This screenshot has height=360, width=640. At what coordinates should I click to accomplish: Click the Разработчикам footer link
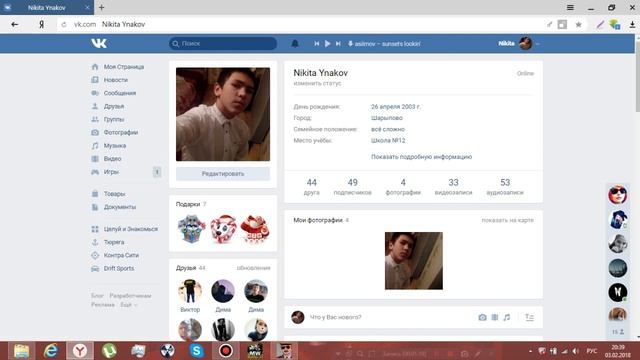pyautogui.click(x=130, y=296)
